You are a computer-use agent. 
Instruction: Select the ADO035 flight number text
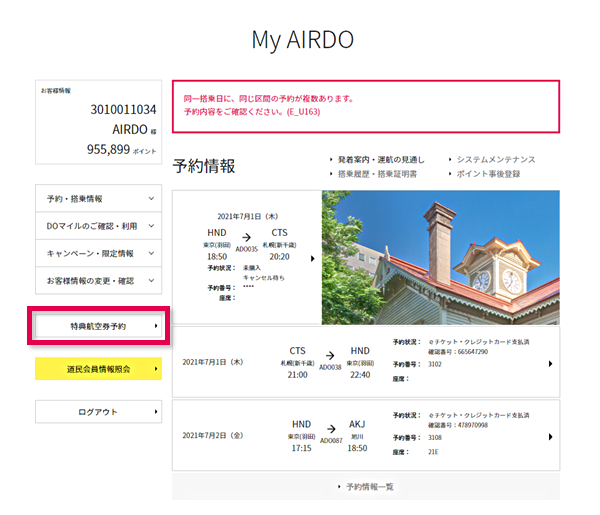tap(246, 249)
